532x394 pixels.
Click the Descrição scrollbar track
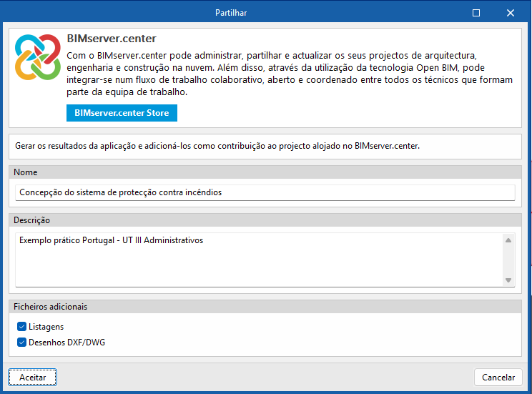point(508,260)
